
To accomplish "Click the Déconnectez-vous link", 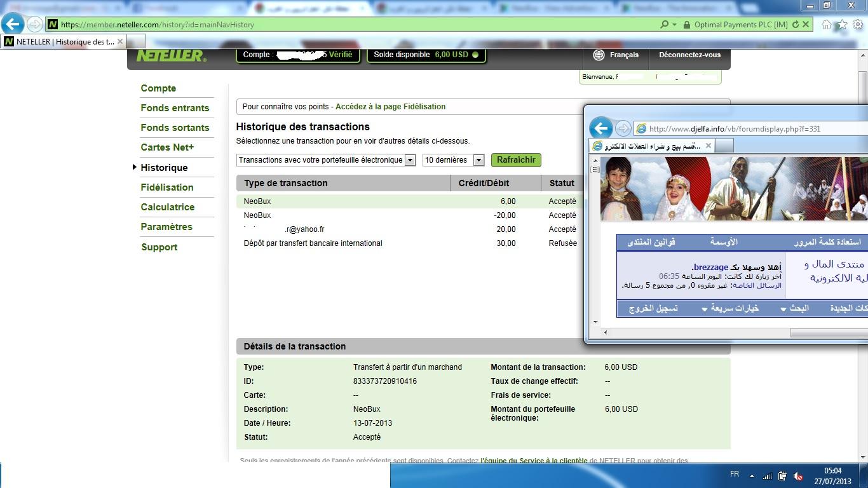I will tap(689, 55).
